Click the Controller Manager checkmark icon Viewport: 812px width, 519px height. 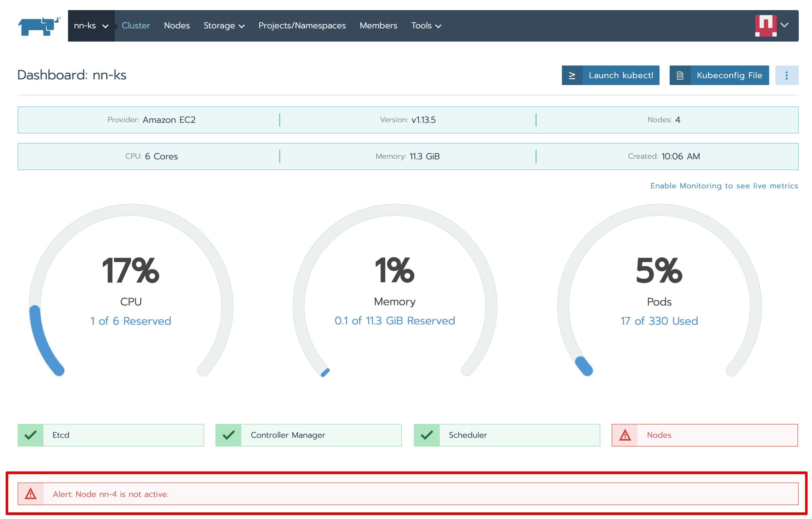228,435
